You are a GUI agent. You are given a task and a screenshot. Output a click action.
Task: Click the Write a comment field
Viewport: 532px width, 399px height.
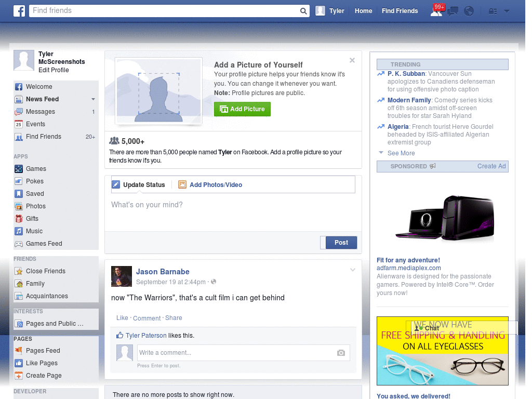click(243, 353)
